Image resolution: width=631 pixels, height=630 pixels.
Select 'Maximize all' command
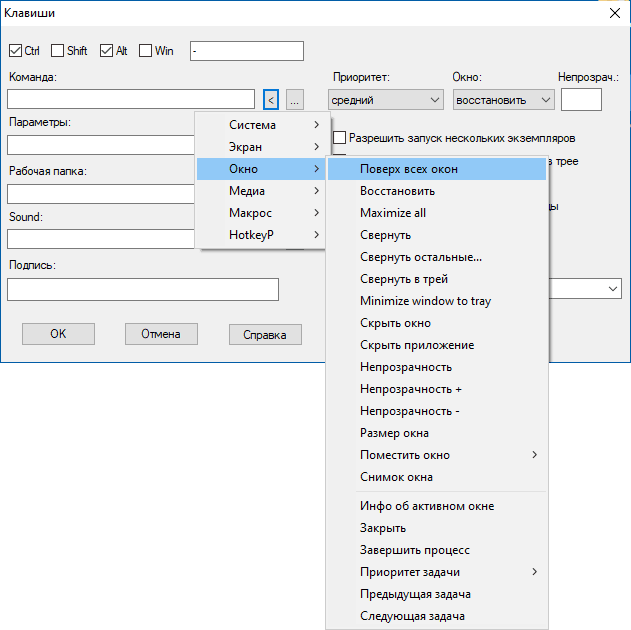click(437, 213)
